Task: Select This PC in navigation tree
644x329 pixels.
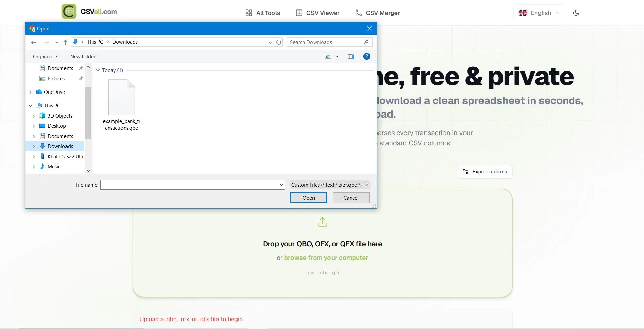Action: point(52,106)
